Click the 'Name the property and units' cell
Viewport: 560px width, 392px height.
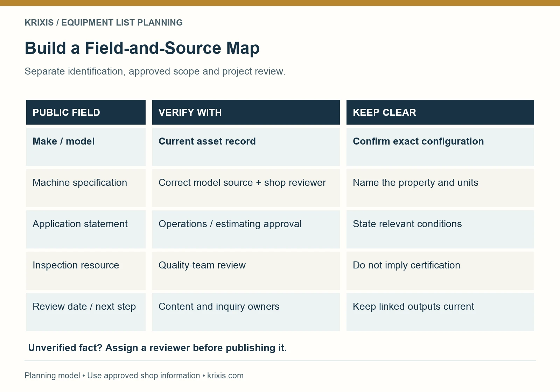click(x=440, y=188)
